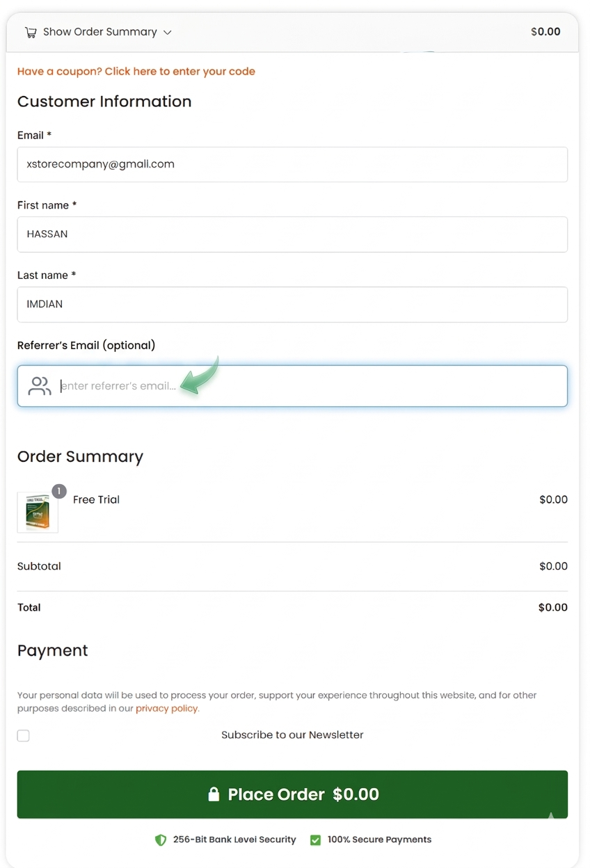Click the green checkmark secure payments icon
The width and height of the screenshot is (590, 868).
click(x=315, y=839)
